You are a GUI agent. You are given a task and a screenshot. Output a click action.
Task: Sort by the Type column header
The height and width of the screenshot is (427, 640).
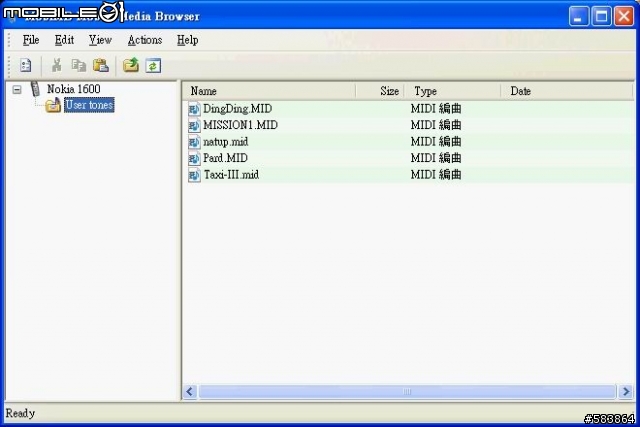click(453, 91)
